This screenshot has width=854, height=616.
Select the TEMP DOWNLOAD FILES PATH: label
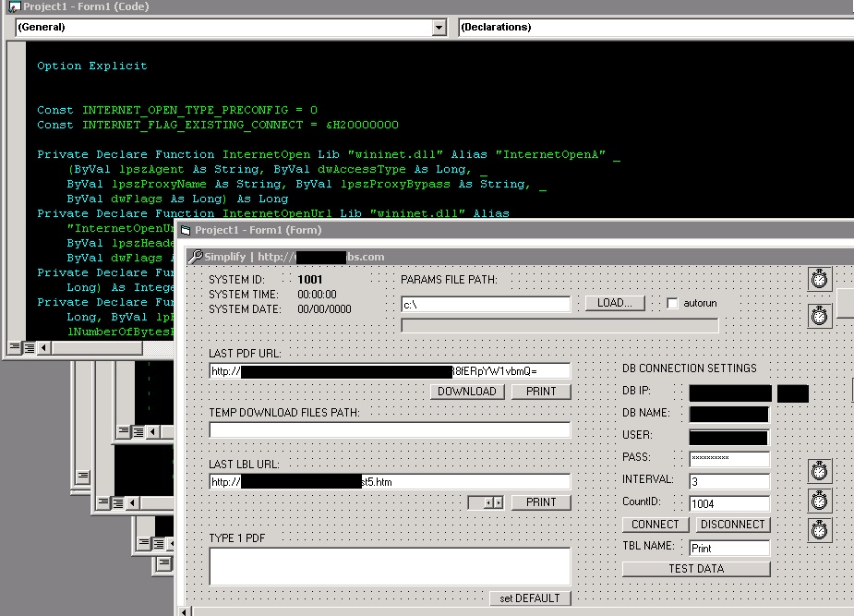pyautogui.click(x=284, y=413)
